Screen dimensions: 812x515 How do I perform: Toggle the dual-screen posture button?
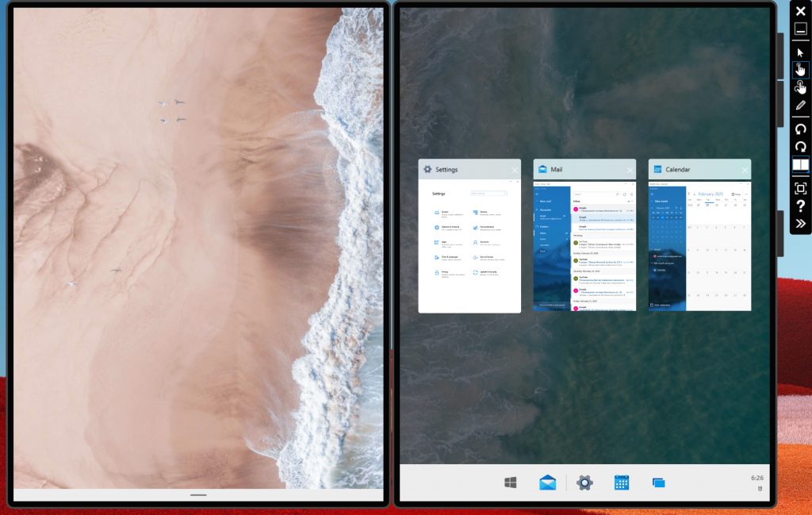pos(800,165)
